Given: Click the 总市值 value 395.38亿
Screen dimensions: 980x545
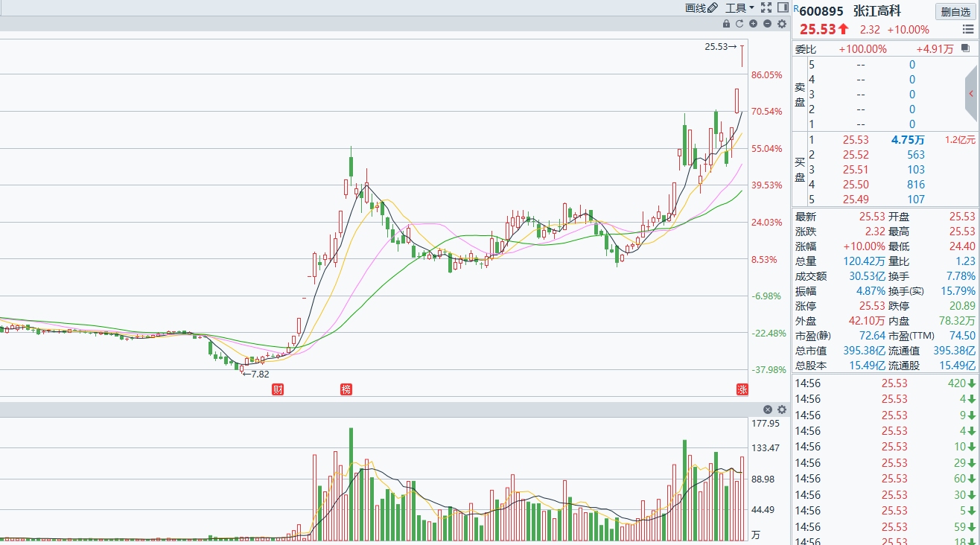Looking at the screenshot, I should click(x=863, y=351).
